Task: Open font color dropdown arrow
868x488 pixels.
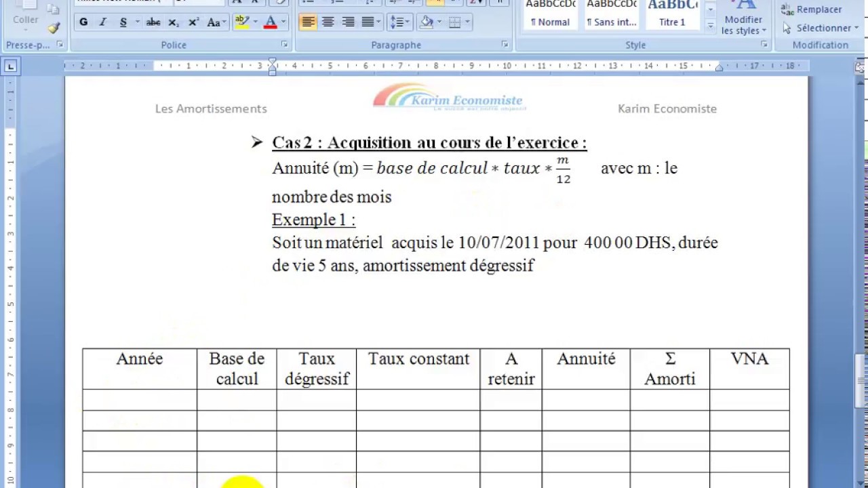Action: coord(283,22)
